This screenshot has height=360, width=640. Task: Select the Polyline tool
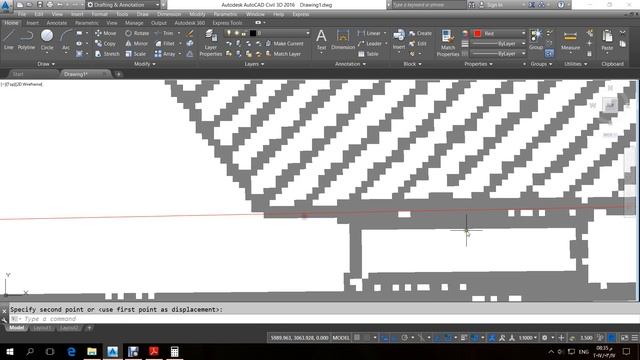26,39
